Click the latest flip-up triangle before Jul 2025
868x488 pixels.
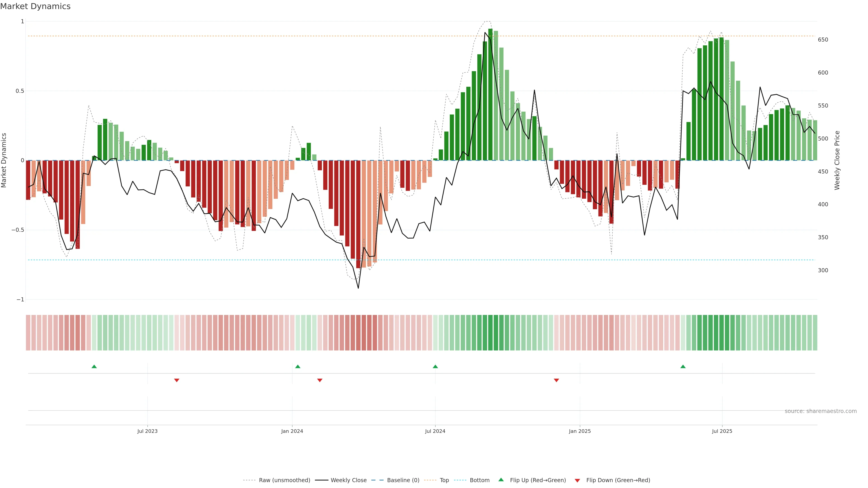pos(683,366)
